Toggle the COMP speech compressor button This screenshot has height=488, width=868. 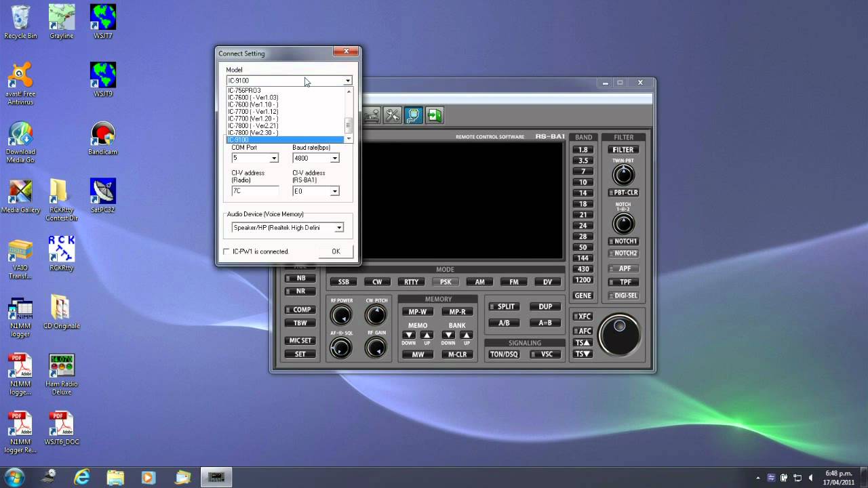point(300,310)
